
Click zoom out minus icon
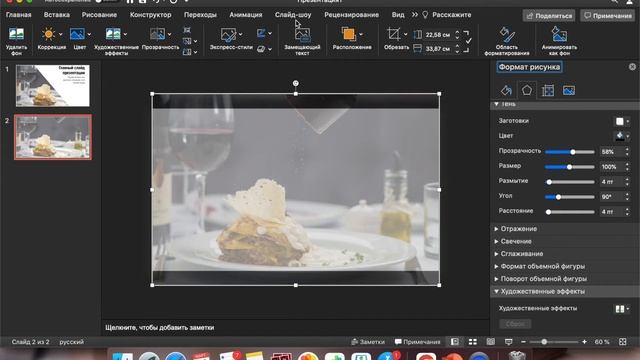click(x=523, y=342)
